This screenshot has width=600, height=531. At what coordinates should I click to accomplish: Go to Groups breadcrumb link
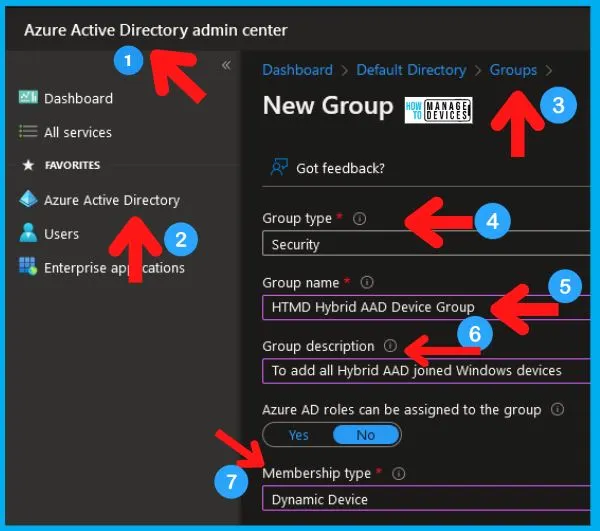pyautogui.click(x=513, y=70)
